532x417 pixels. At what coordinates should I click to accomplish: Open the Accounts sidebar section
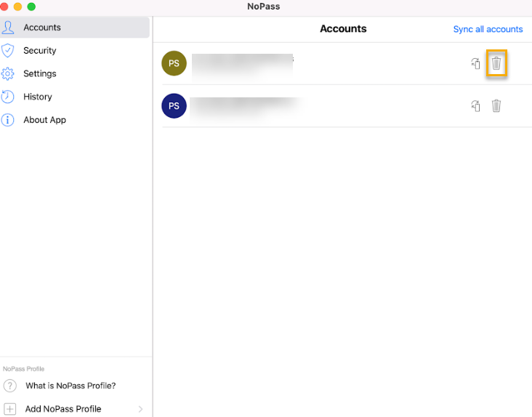coord(75,28)
